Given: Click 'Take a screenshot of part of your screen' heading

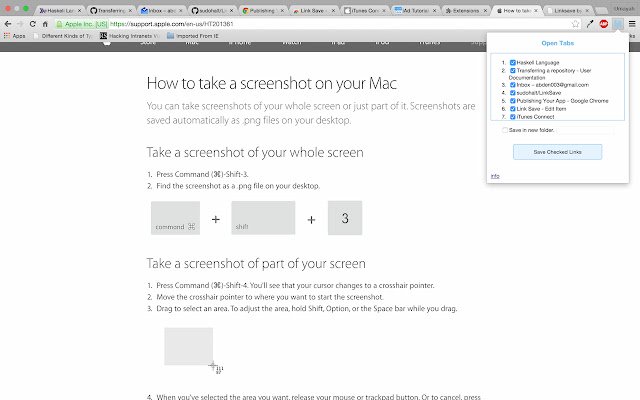Looking at the screenshot, I should click(x=256, y=263).
